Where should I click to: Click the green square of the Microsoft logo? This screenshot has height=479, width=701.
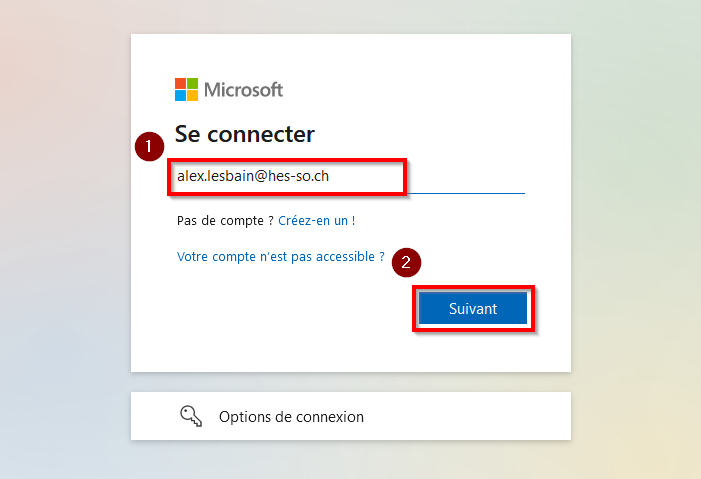point(192,83)
